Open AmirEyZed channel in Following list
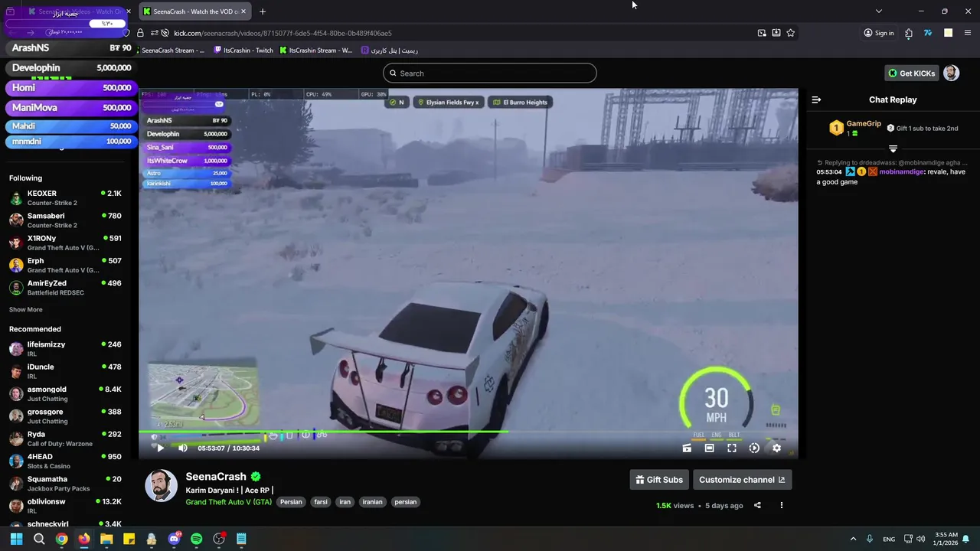Image resolution: width=980 pixels, height=551 pixels. [67, 288]
